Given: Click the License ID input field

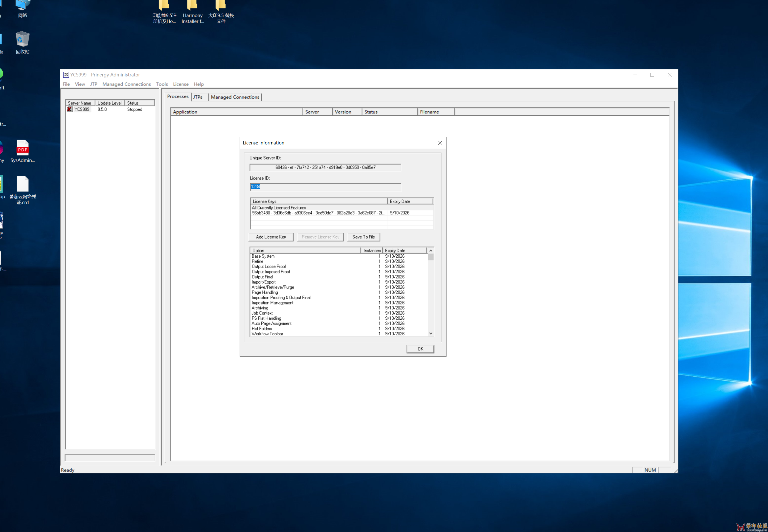Looking at the screenshot, I should pos(325,187).
